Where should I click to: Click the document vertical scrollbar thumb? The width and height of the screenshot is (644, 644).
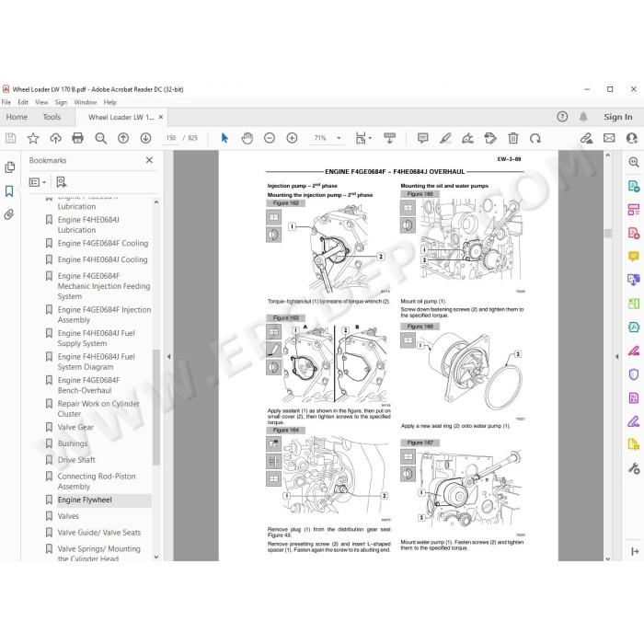click(608, 233)
